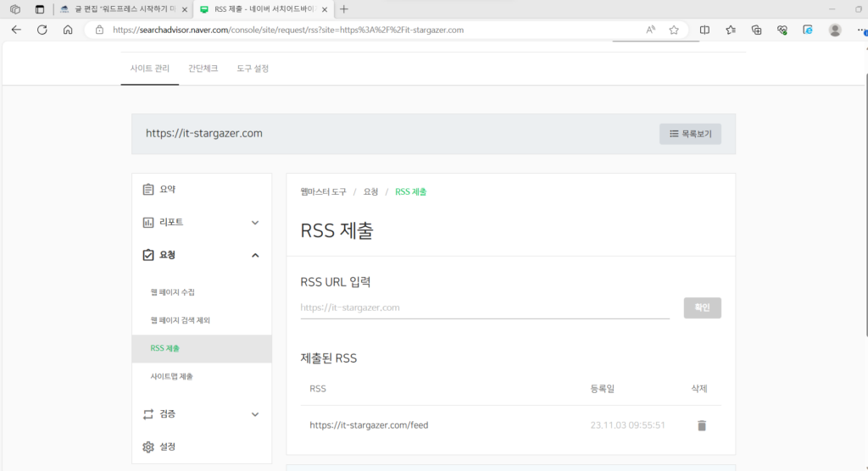Screen dimensions: 868x471
Task: Delete the submitted it-stargazer.com/feed RSS entry
Action: point(701,425)
